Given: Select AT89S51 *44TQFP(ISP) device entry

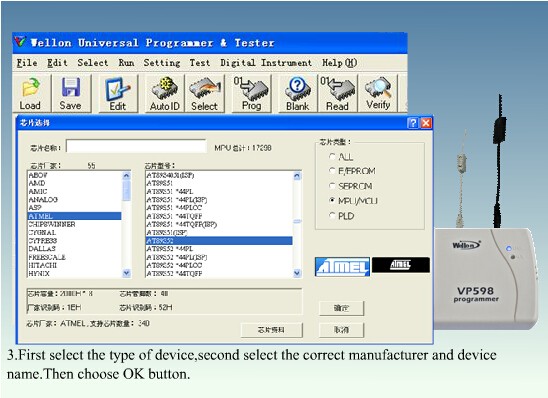Looking at the screenshot, I should pos(219,224).
